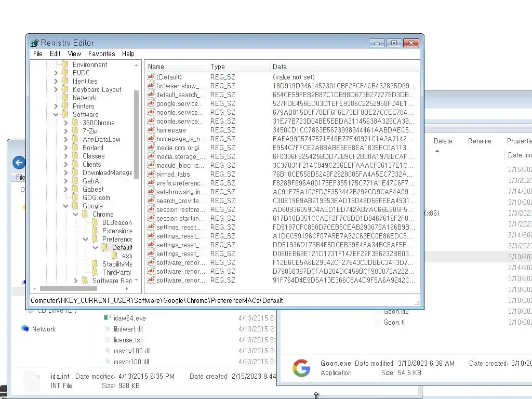
Task: Select the media.cdm.origin value row
Action: pyautogui.click(x=282, y=148)
